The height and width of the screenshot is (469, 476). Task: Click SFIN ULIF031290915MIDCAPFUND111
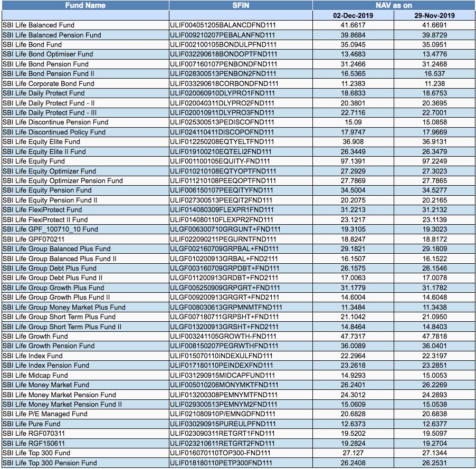click(x=223, y=375)
